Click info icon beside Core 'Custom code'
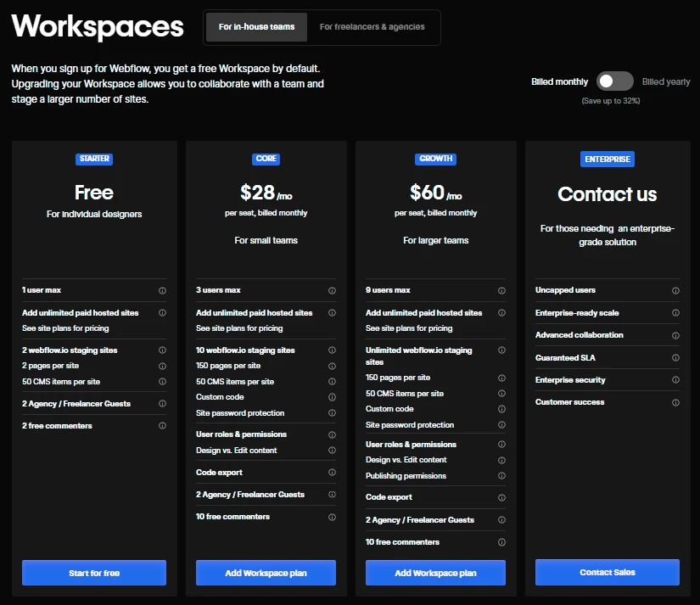Screen dimensions: 700x605 332,397
